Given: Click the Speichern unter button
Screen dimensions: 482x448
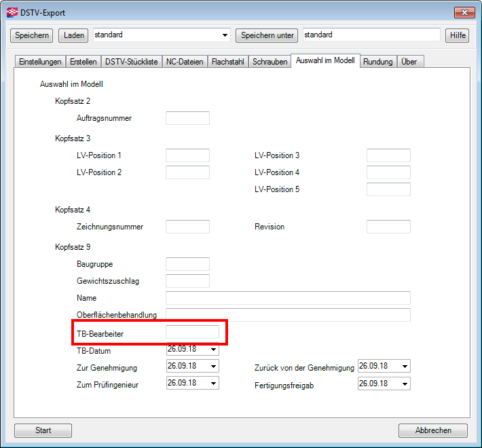Looking at the screenshot, I should coord(267,35).
